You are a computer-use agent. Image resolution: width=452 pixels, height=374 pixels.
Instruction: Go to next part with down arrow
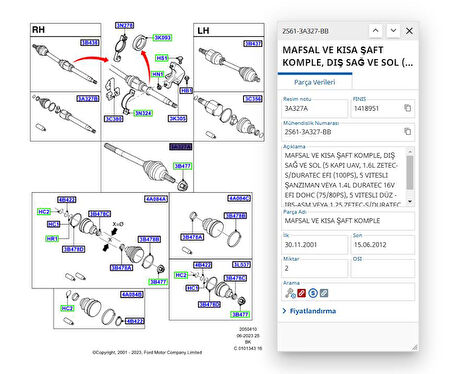click(393, 31)
